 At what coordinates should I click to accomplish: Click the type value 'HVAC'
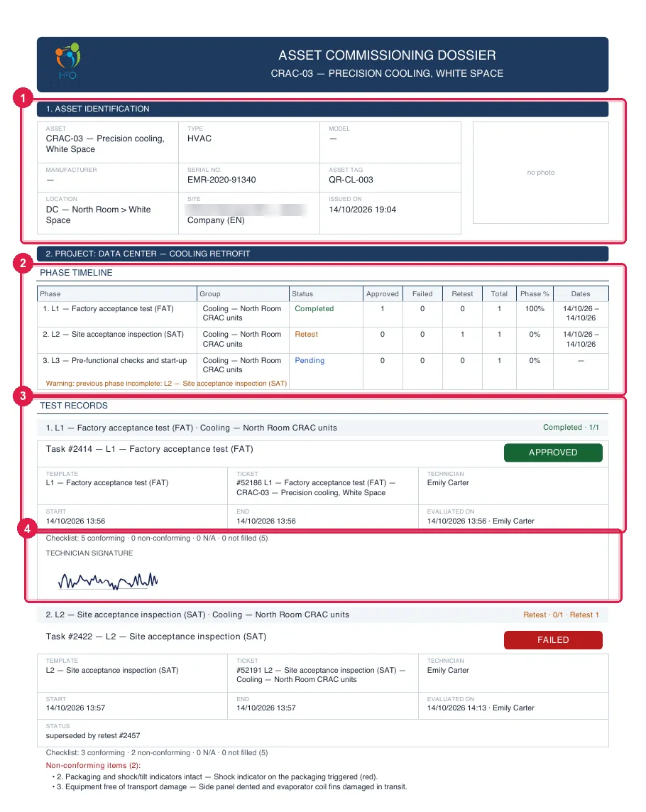tap(199, 139)
